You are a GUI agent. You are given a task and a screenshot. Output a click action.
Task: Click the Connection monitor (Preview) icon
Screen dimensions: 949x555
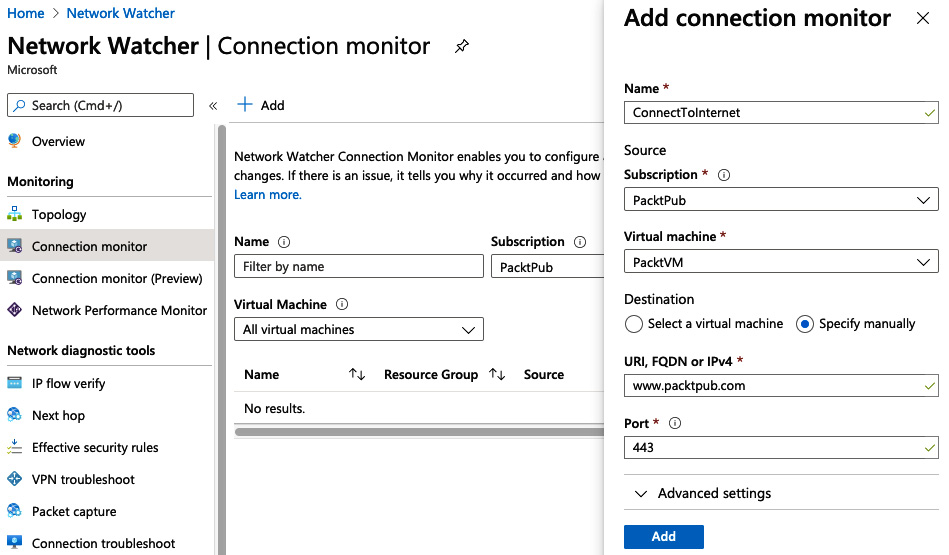click(x=15, y=278)
